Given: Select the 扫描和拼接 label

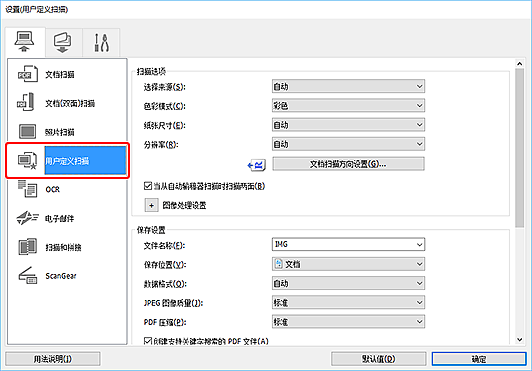Looking at the screenshot, I should click(x=63, y=247).
